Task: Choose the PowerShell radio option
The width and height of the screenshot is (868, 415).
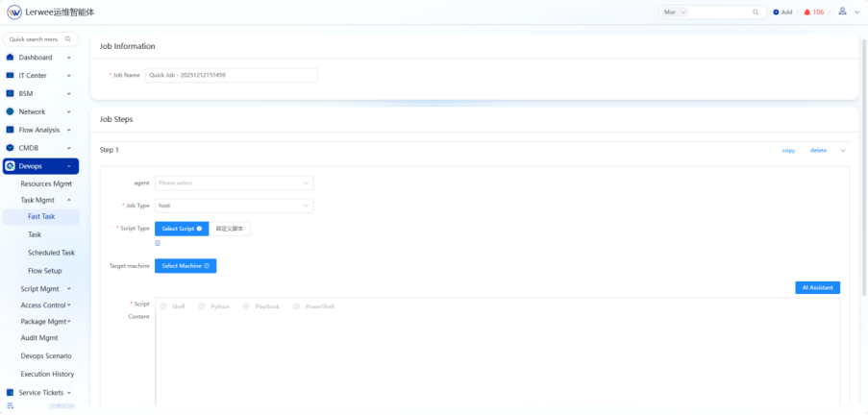Action: 297,306
